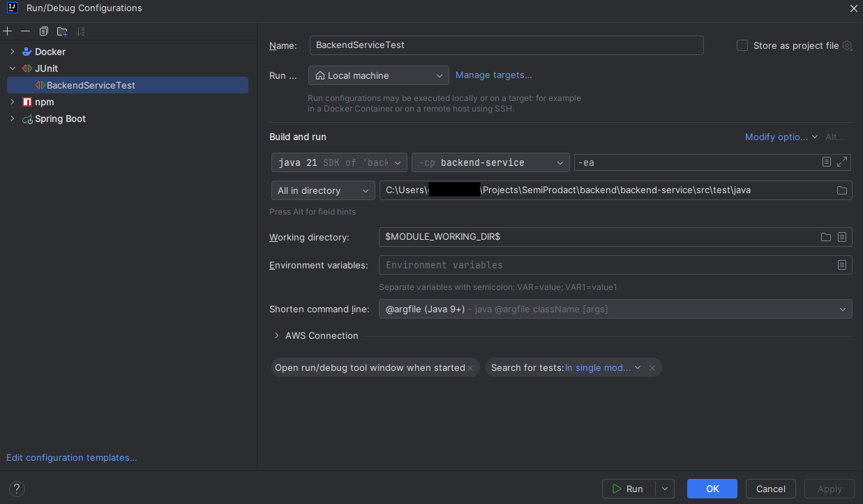Viewport: 863px width, 504px height.
Task: Select the Docker tree item
Action: pyautogui.click(x=50, y=52)
